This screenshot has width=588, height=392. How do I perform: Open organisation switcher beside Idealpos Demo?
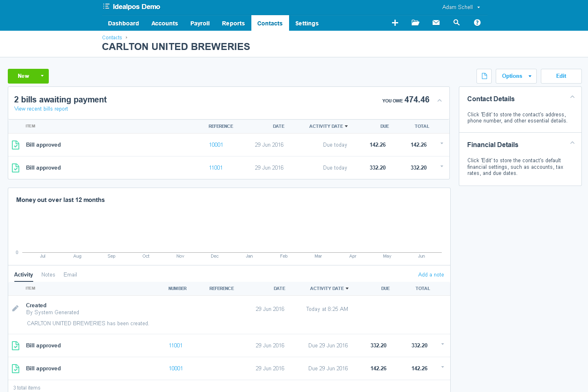(x=106, y=7)
